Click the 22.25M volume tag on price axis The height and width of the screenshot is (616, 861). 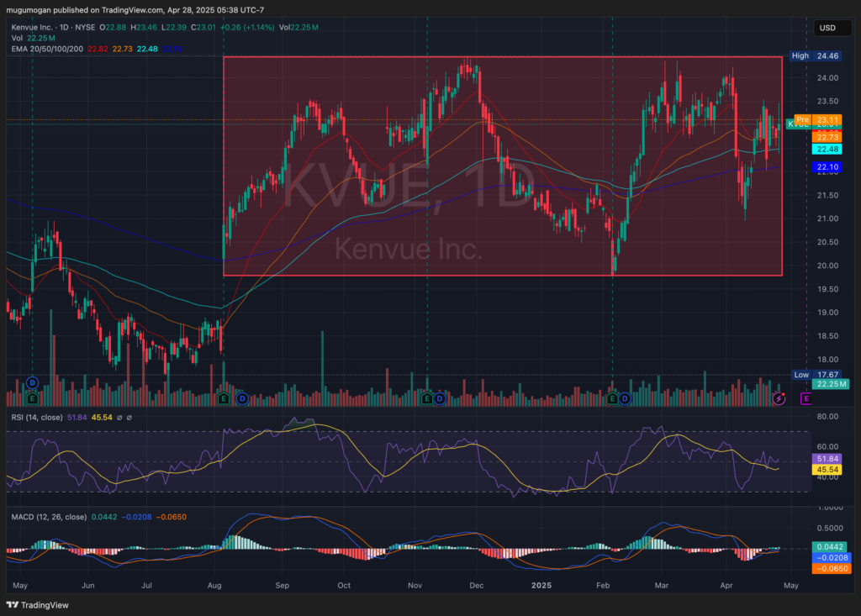(831, 384)
